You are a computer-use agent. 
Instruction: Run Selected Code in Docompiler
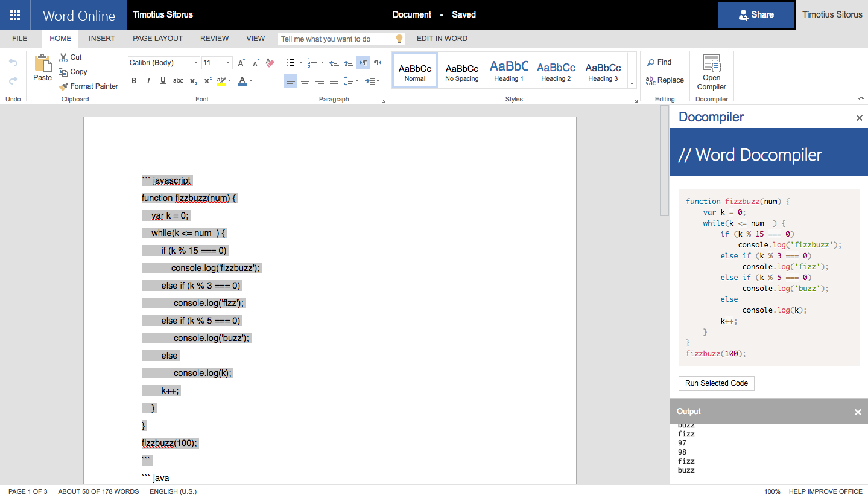[717, 383]
